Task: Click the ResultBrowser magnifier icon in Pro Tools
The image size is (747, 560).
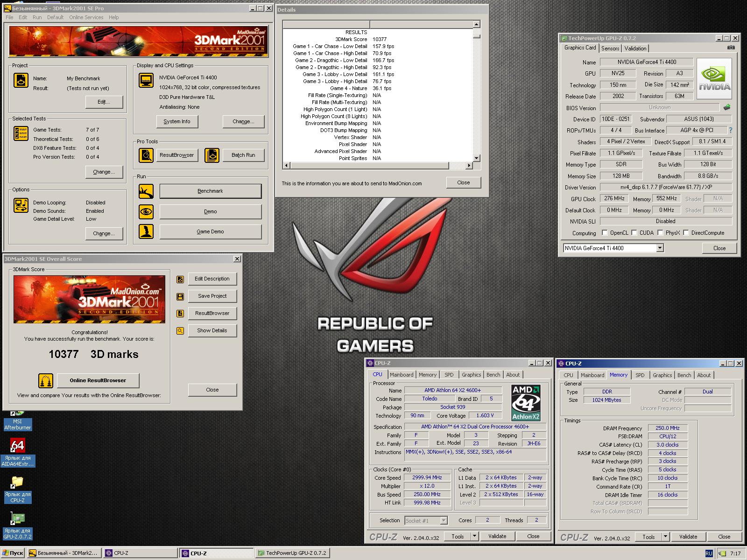Action: [x=146, y=155]
